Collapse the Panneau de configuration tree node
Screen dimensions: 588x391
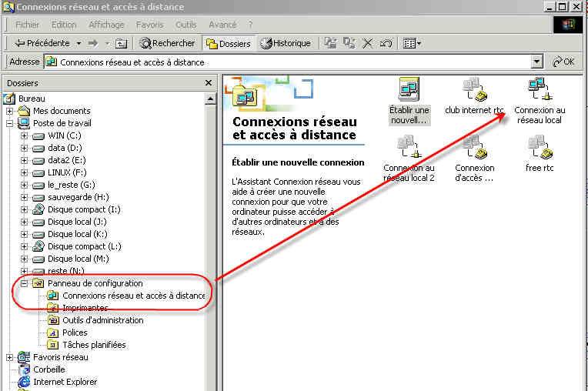click(x=25, y=283)
